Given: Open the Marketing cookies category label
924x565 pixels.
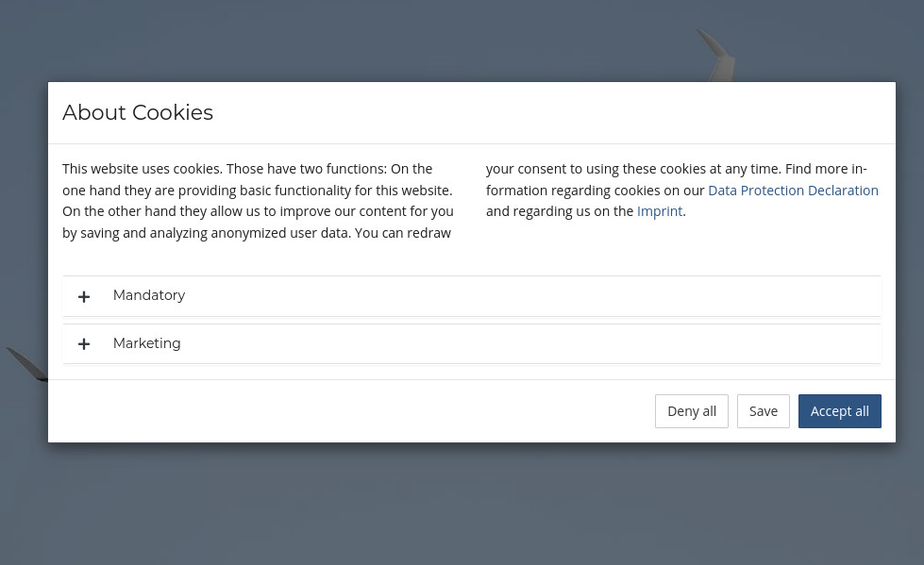Looking at the screenshot, I should point(146,343).
